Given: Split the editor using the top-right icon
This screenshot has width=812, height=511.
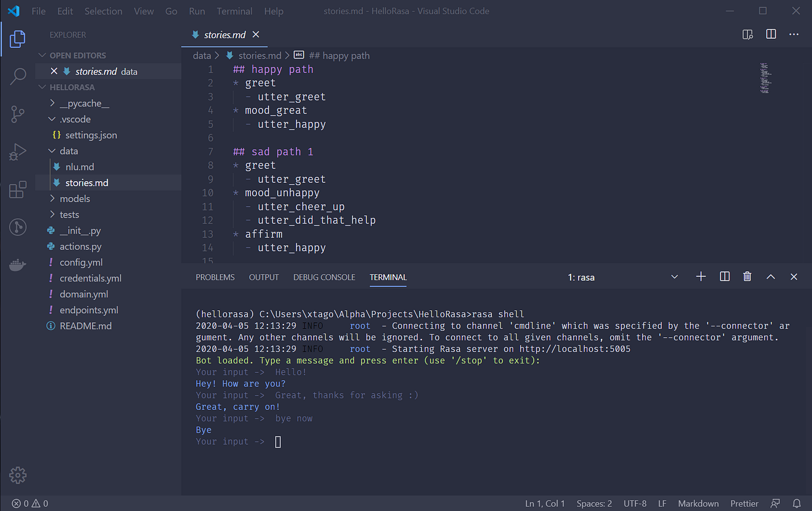Looking at the screenshot, I should 770,34.
